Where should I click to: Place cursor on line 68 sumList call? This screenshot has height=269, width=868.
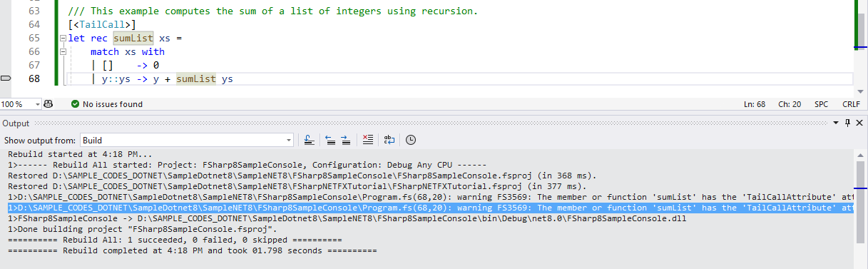pos(195,79)
